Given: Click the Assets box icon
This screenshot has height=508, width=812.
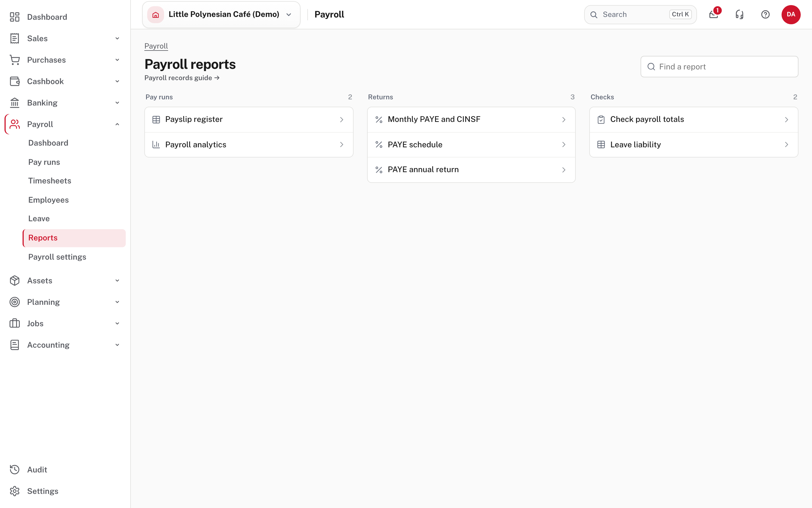Looking at the screenshot, I should pyautogui.click(x=14, y=281).
